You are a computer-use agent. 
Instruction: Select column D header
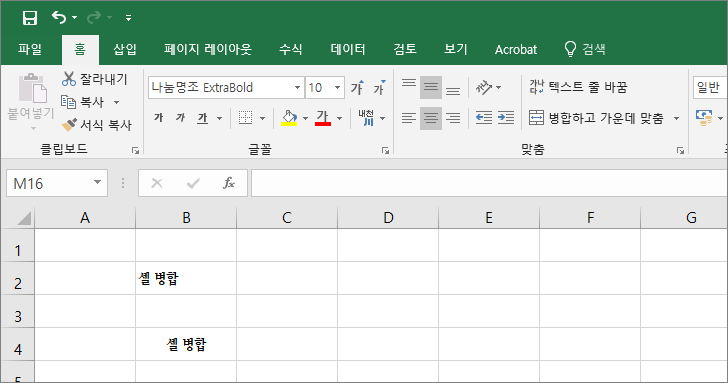click(x=388, y=217)
